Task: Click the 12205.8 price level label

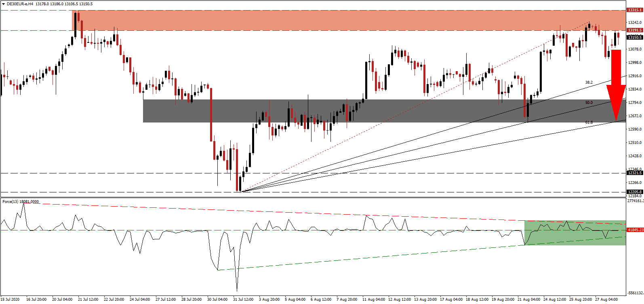Action: [x=634, y=192]
